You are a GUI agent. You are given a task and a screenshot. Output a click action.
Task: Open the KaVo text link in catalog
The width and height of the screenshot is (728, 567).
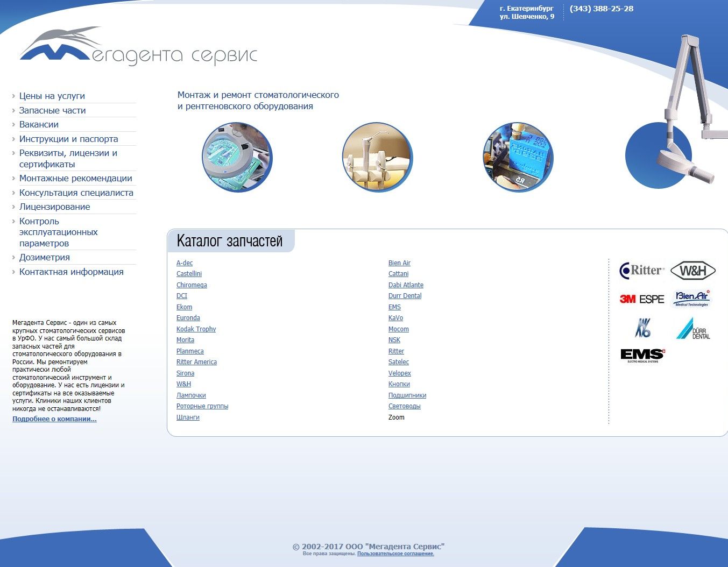tap(395, 318)
